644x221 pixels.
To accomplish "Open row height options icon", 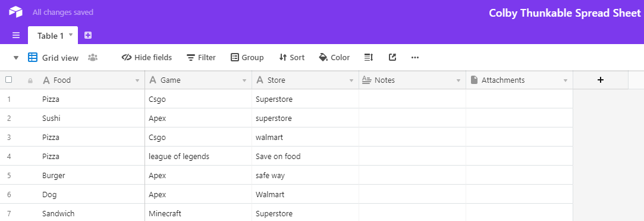I will [369, 57].
